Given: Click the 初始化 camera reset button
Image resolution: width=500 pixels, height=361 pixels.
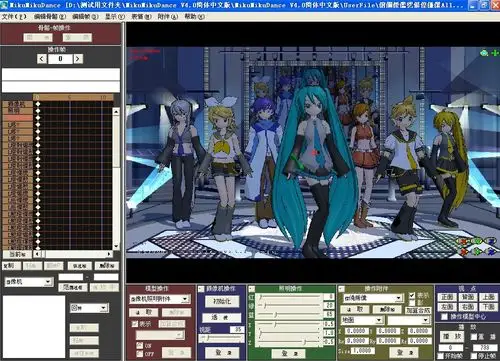Looking at the screenshot, I should (222, 302).
